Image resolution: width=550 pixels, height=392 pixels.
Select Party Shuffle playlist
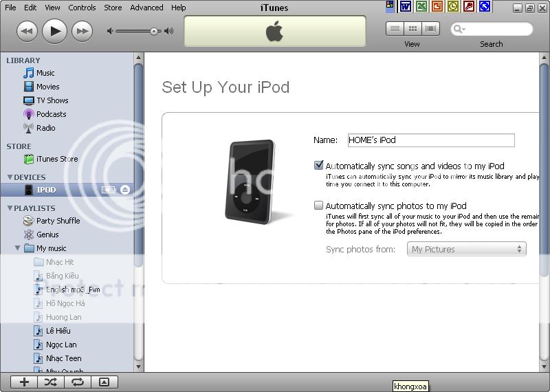click(x=58, y=221)
